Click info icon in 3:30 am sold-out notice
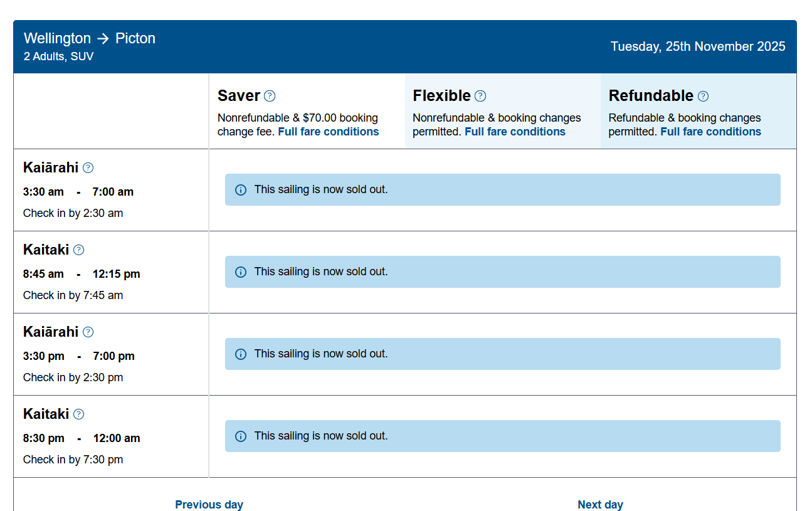 point(241,190)
